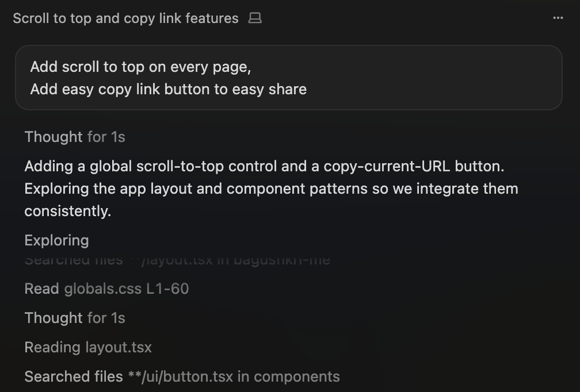The width and height of the screenshot is (580, 392).
Task: Expand the first 'Thought for 1s' block
Action: point(75,137)
